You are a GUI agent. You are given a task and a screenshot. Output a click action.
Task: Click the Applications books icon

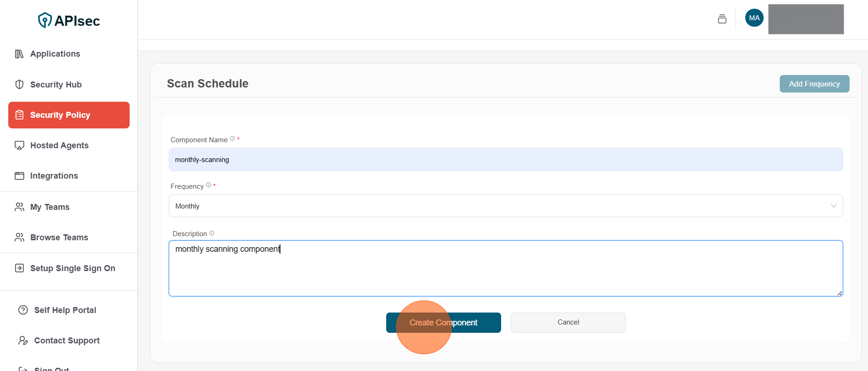(x=19, y=54)
